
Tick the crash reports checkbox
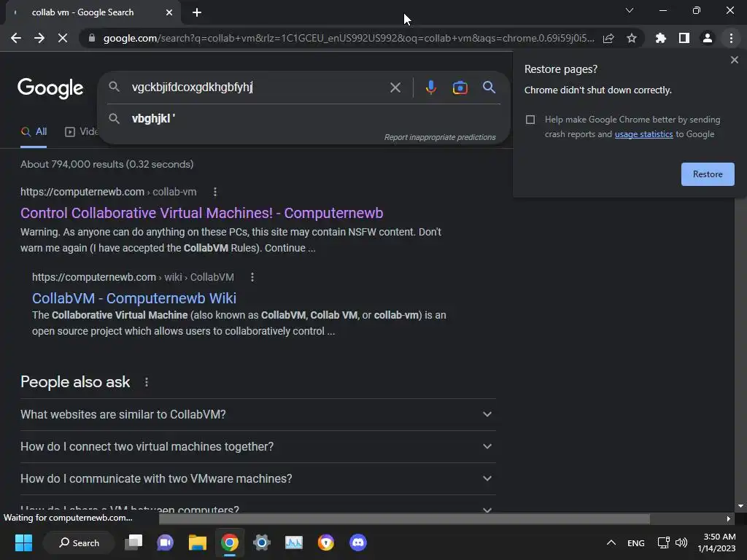[530, 120]
